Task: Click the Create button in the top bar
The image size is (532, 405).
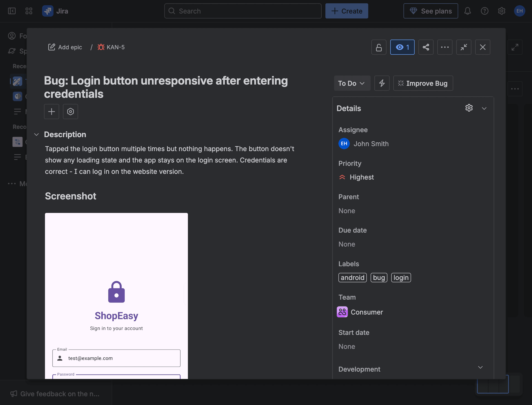Action: (x=347, y=11)
